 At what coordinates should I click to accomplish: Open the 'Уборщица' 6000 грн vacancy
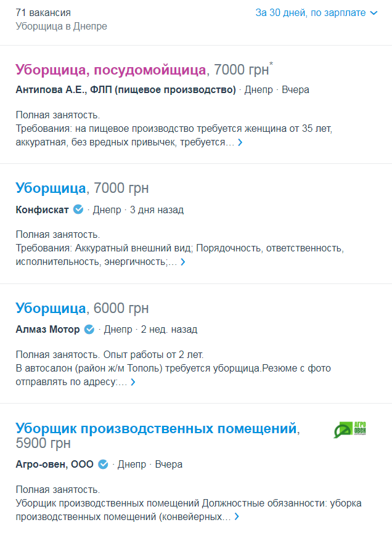pos(51,307)
